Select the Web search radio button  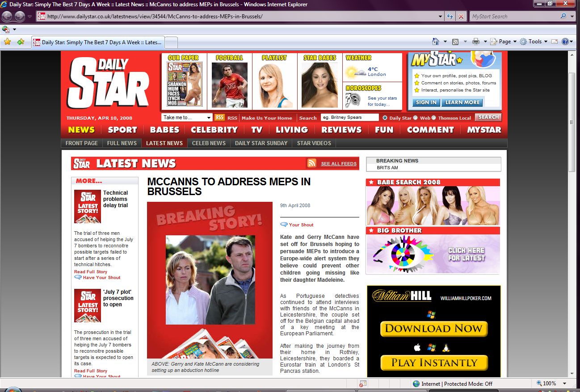[416, 118]
